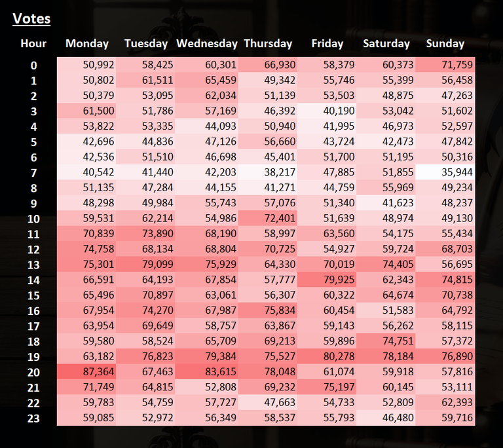Click the Sunday cell 71,759
Viewport: 503px width, 448px height.
click(445, 65)
